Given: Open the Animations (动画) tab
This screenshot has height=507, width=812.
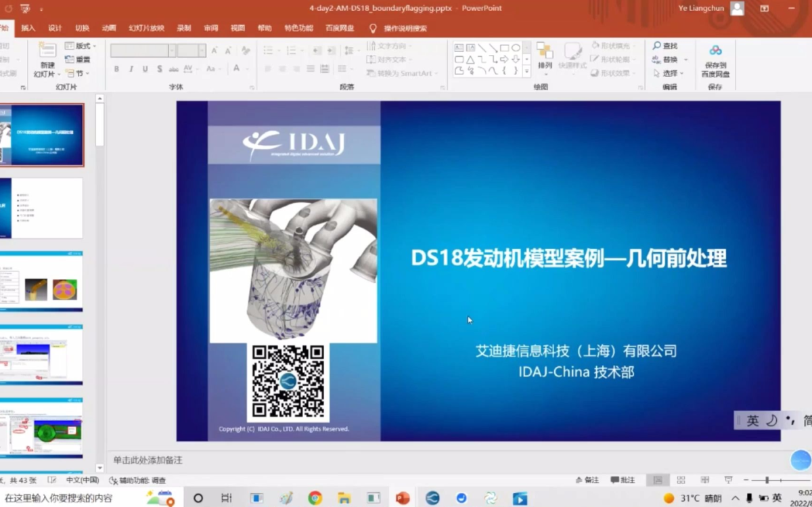Looking at the screenshot, I should pyautogui.click(x=109, y=28).
